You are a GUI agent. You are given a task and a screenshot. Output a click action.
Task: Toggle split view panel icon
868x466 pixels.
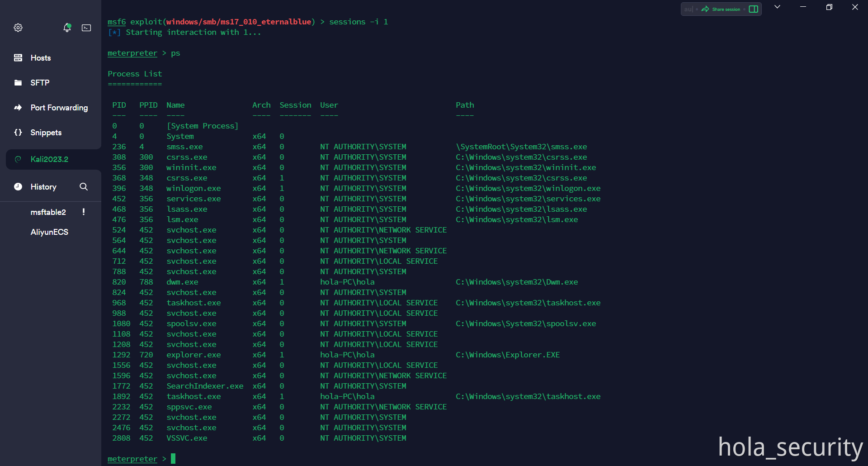(753, 9)
